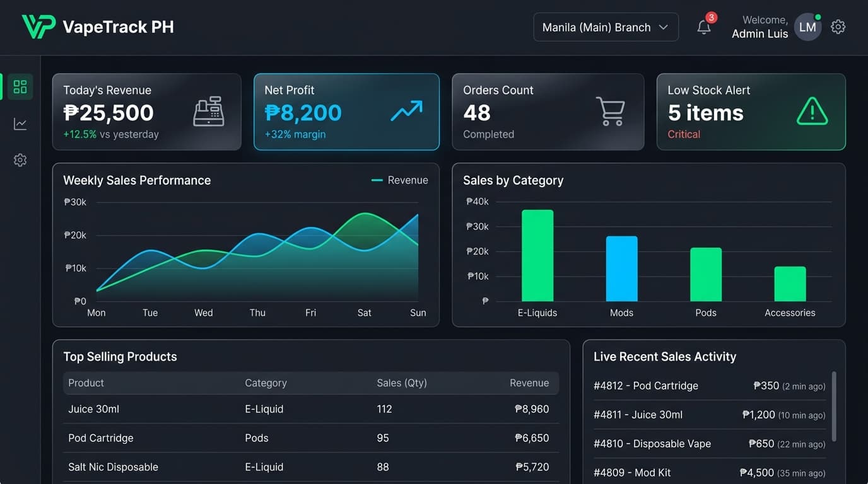868x484 pixels.
Task: Sort by the Sales (Qty) column header
Action: [x=402, y=383]
